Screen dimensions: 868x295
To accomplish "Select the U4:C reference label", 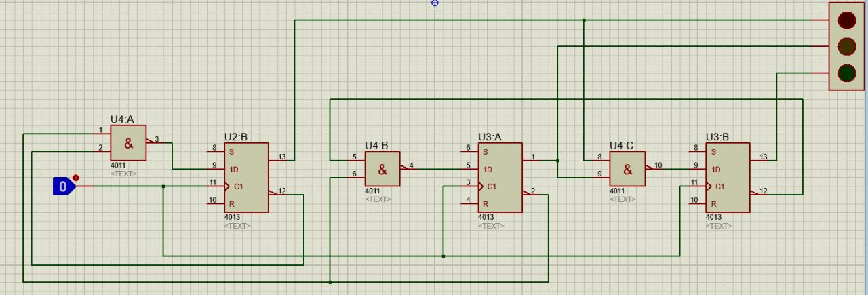I will pyautogui.click(x=621, y=145).
